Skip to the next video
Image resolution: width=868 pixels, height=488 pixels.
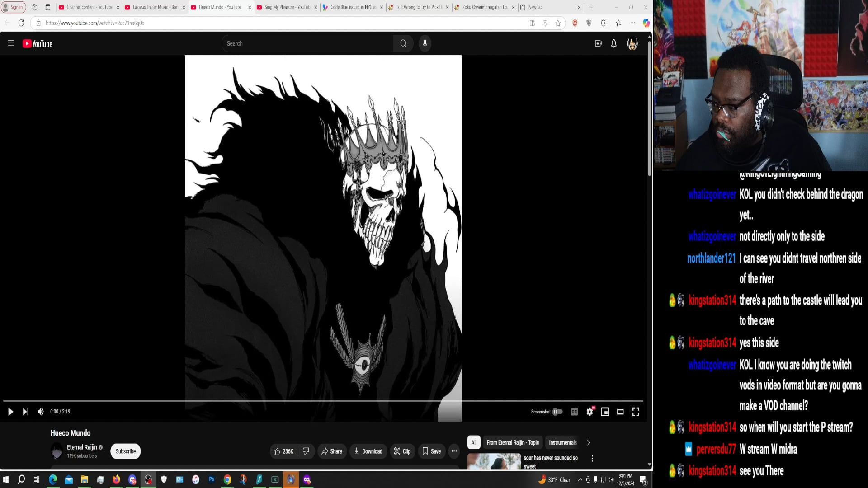(x=26, y=412)
